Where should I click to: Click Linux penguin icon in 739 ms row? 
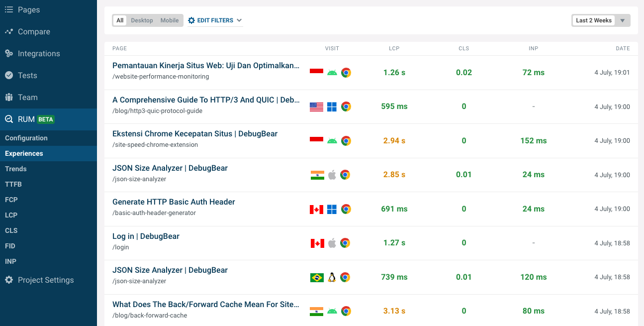(332, 277)
